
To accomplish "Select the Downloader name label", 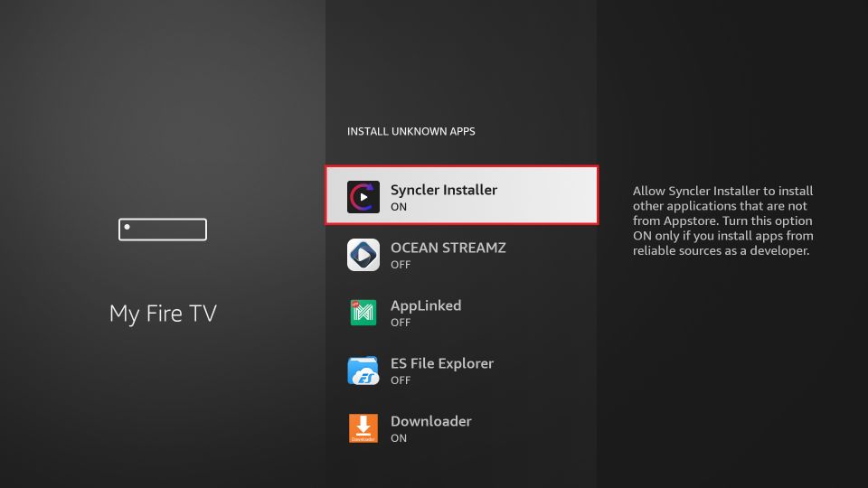I will (x=431, y=421).
